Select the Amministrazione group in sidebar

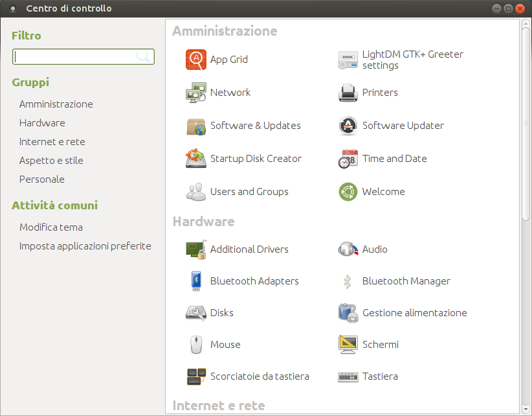(56, 104)
